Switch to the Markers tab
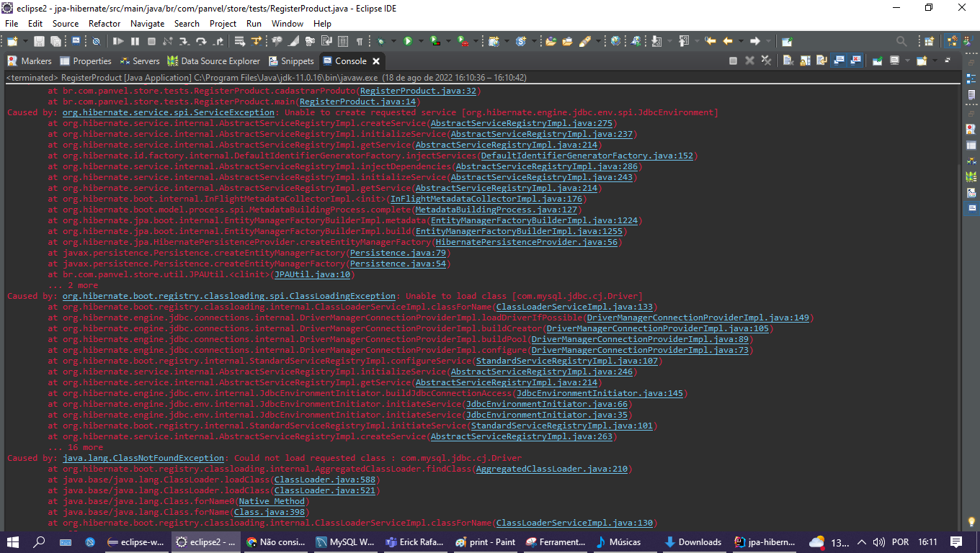The width and height of the screenshot is (980, 553). 30,61
